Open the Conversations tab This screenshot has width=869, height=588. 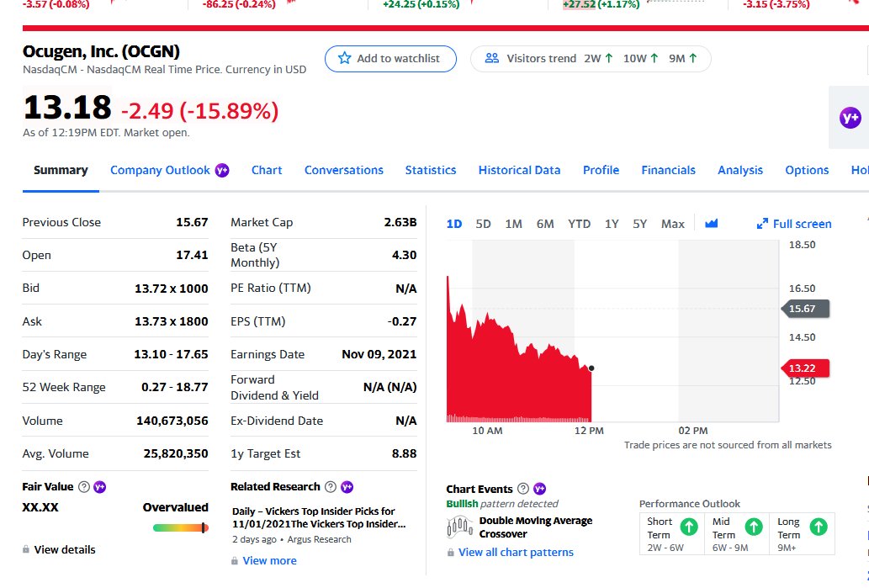[343, 170]
